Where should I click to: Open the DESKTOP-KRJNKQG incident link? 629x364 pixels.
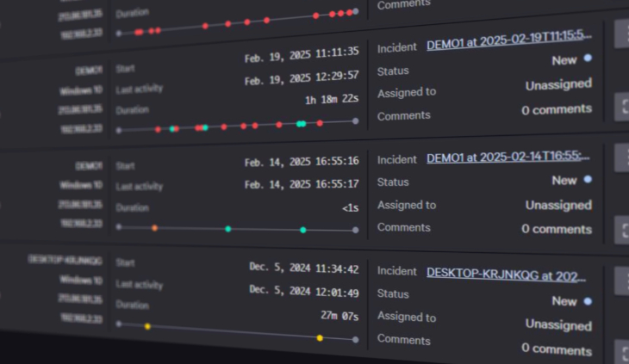click(x=507, y=275)
